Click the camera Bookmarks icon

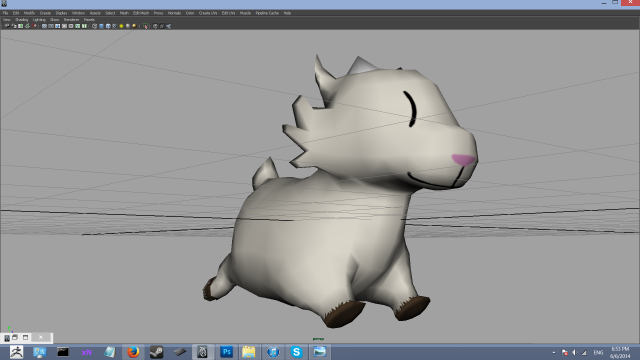[x=20, y=26]
